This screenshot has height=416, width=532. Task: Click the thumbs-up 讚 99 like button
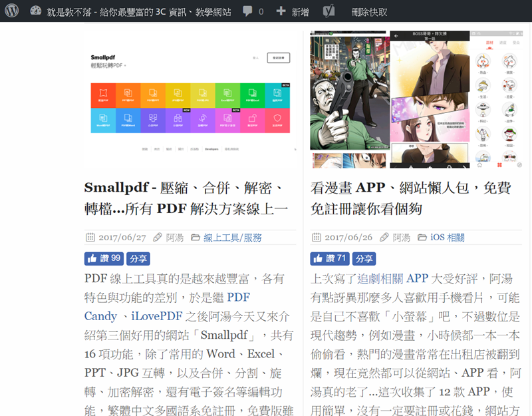(104, 258)
